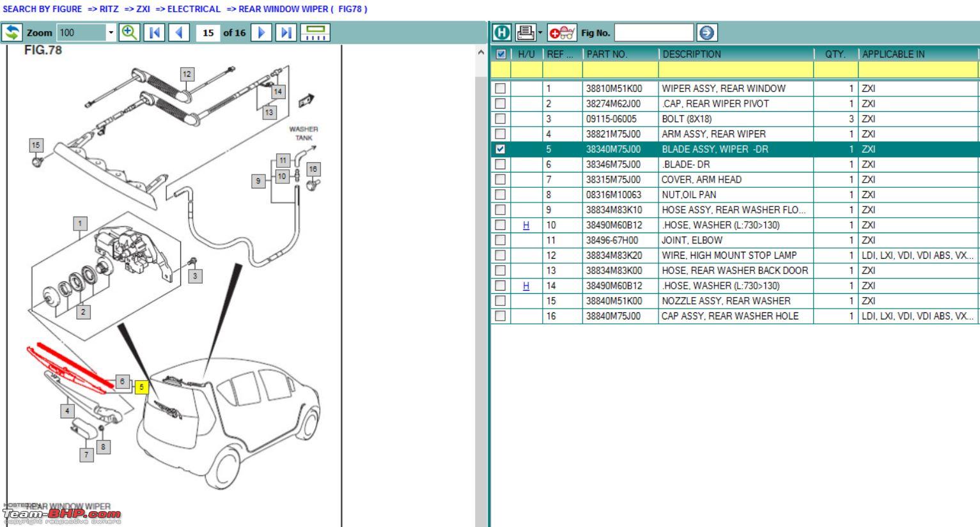
Task: Go to the first figure page
Action: (x=155, y=33)
